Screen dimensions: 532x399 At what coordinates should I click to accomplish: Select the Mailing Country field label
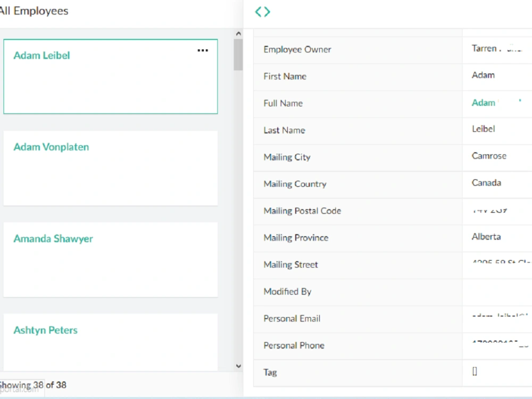(x=295, y=184)
